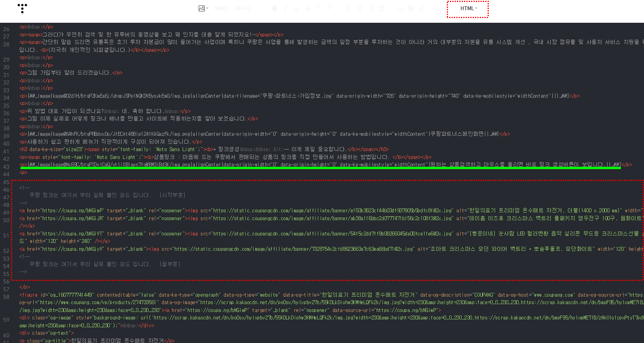Toggle bold formatting
Viewport: 644px width, 343px height.
(x=274, y=8)
